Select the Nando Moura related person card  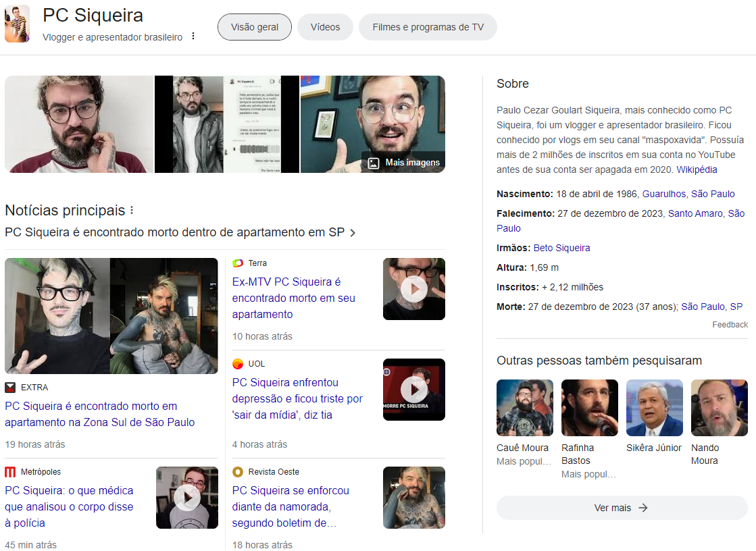click(720, 423)
